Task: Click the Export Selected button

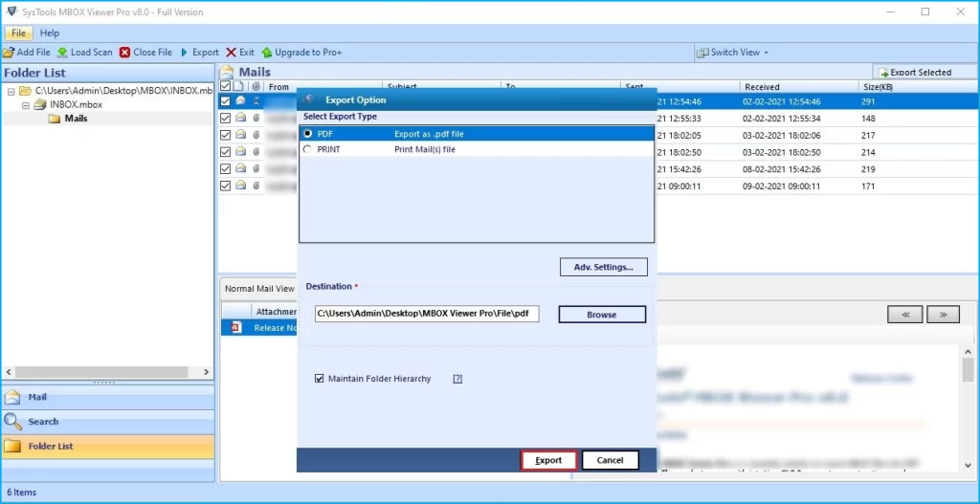Action: [916, 73]
